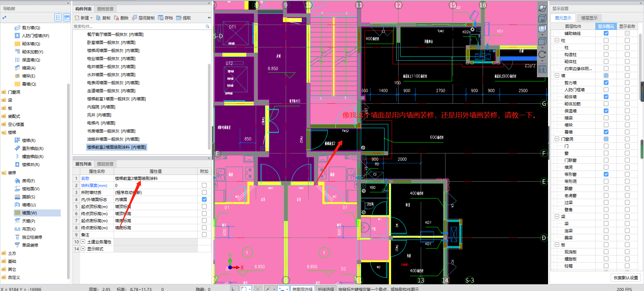Toggle 显示图元 checkbox for 砌体墙
The image size is (644, 291).
(606, 97)
